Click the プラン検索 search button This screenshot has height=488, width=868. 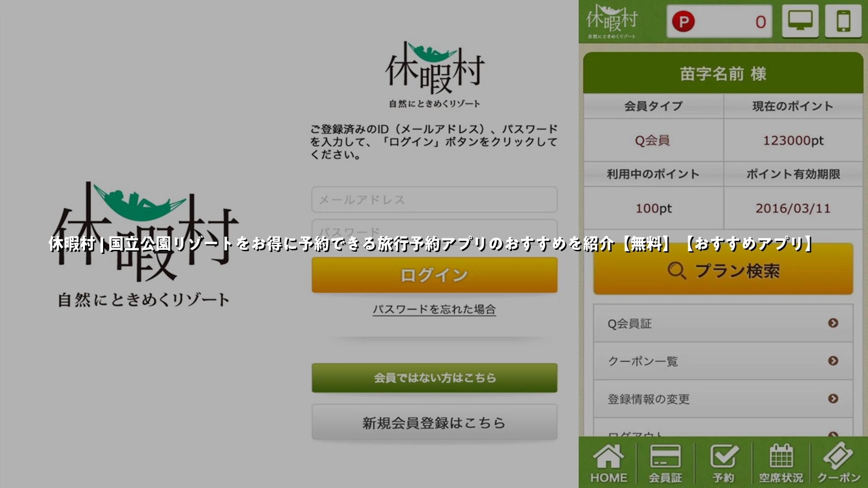[x=723, y=270]
